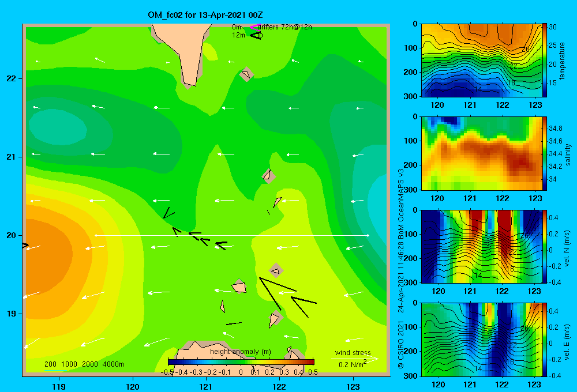
Task: Select the west endpoint of the white transect line
Action: click(96, 235)
